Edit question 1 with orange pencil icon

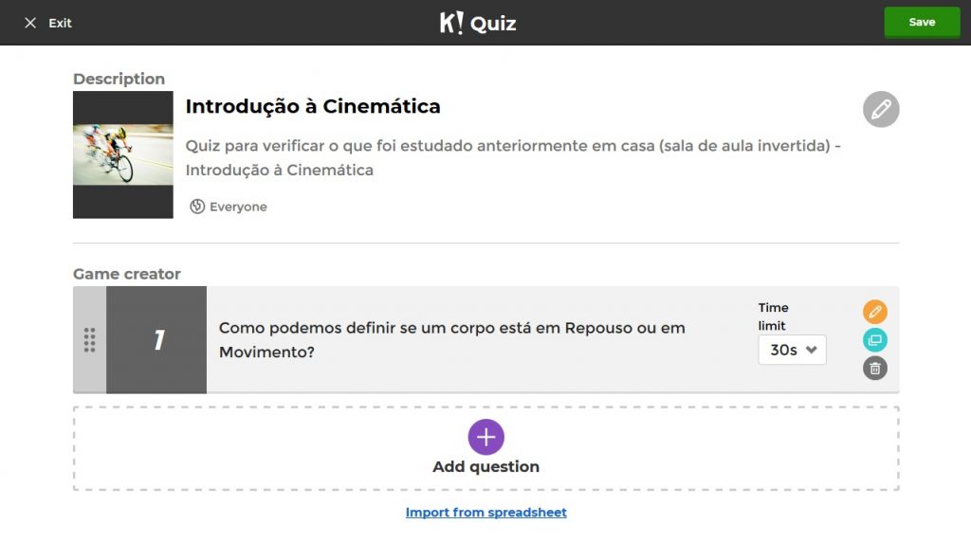click(875, 312)
